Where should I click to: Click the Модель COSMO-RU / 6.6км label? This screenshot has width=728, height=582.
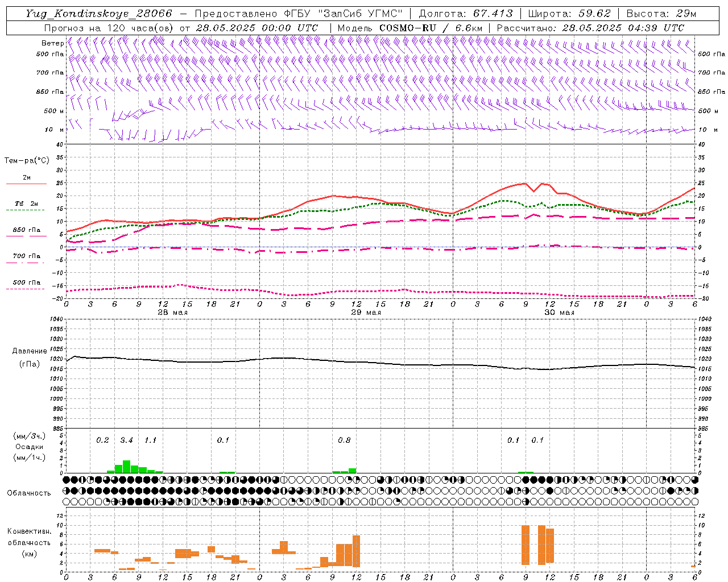tap(409, 28)
